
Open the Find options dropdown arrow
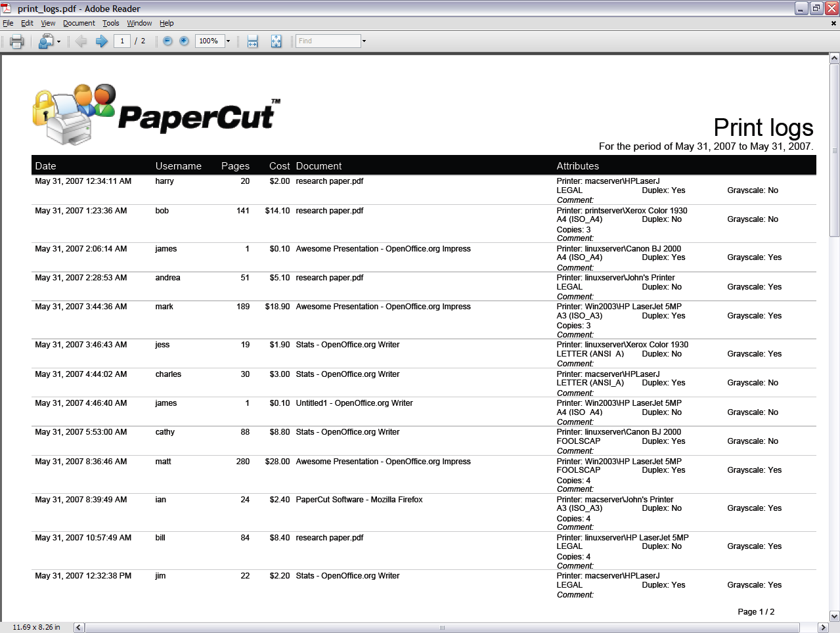coord(364,41)
